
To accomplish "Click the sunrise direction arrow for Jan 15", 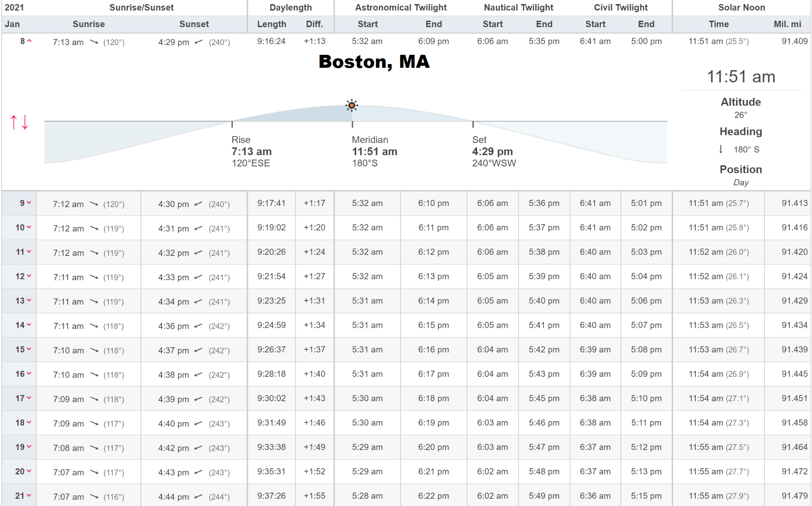I will 94,350.
